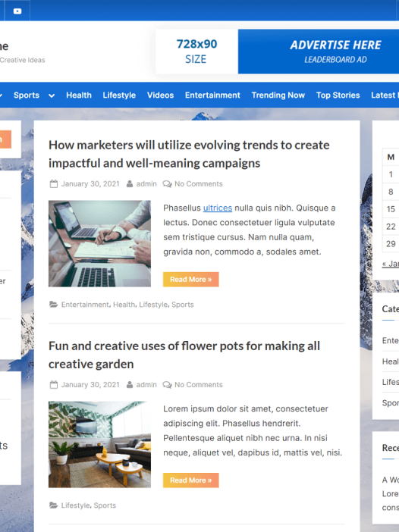Viewport: 399px width, 532px height.
Task: Open the Health menu item
Action: [x=79, y=95]
